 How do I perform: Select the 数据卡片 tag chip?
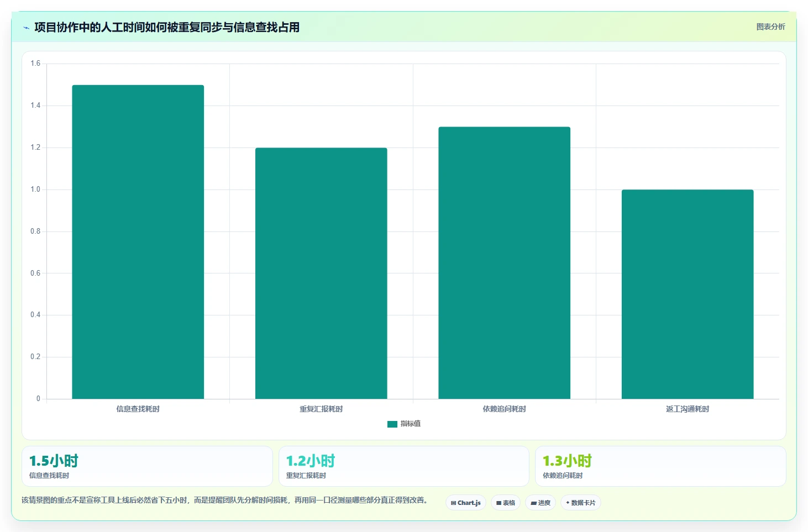(581, 503)
